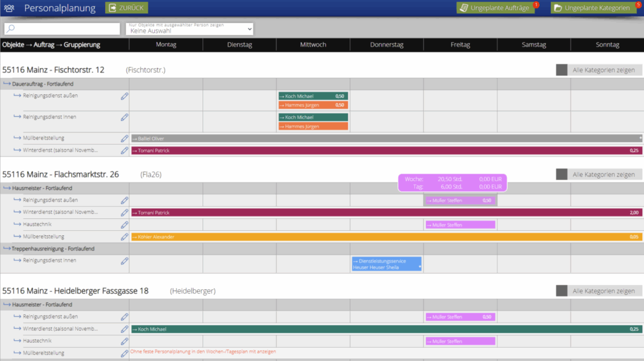
Task: Toggle Alle Kategorien zeigen for Fischtorstr. 12
Action: [x=562, y=70]
